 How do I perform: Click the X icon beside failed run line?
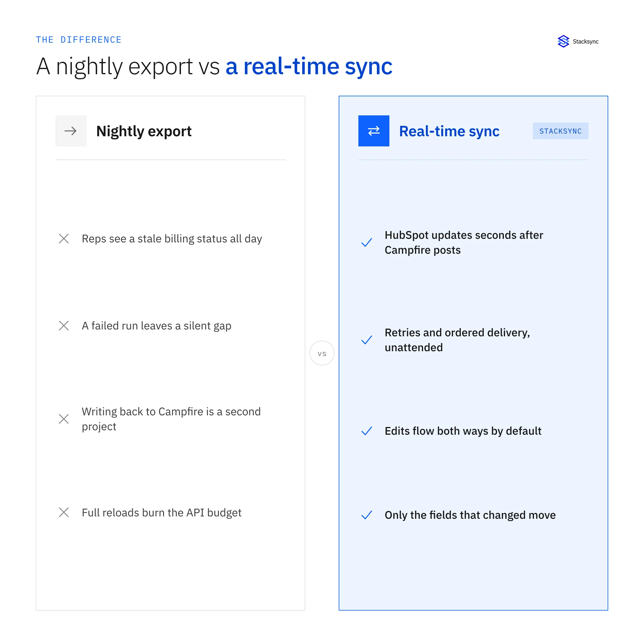pos(64,326)
